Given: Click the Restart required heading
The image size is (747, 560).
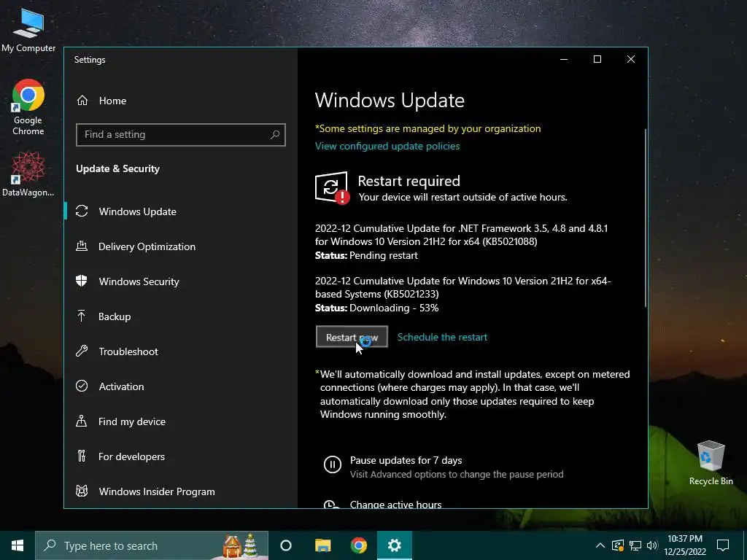Looking at the screenshot, I should (409, 181).
